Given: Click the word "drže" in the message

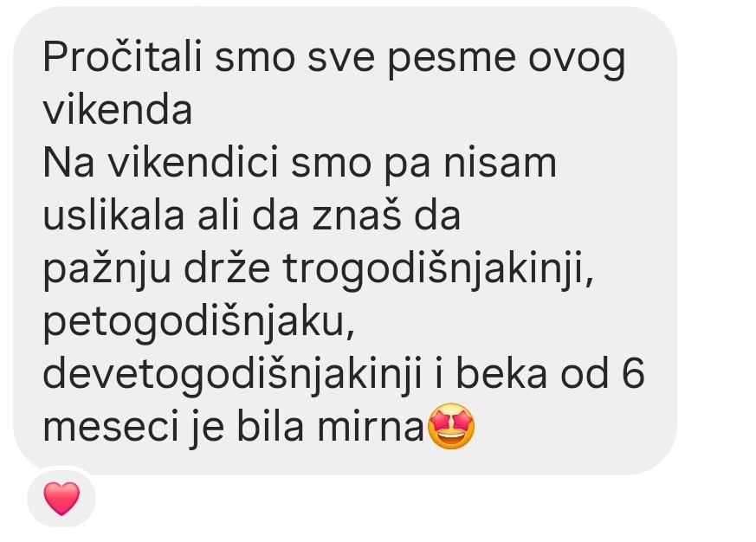Looking at the screenshot, I should tap(227, 268).
